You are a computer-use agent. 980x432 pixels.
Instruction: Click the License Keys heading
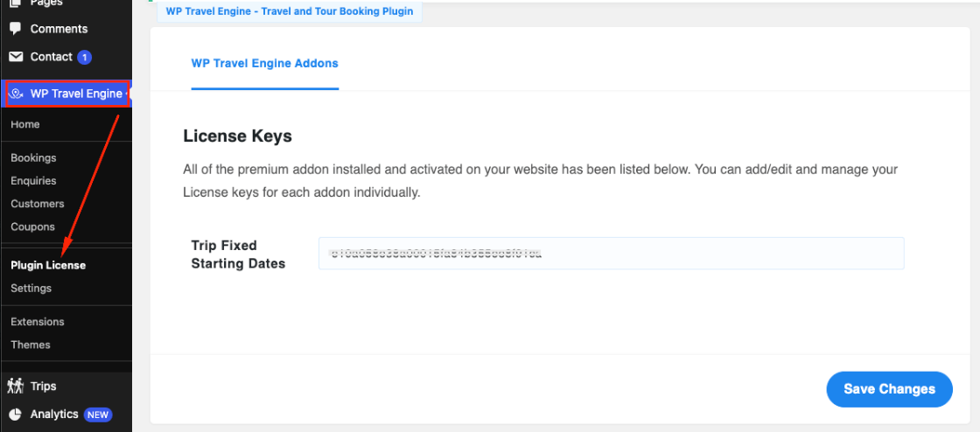237,136
